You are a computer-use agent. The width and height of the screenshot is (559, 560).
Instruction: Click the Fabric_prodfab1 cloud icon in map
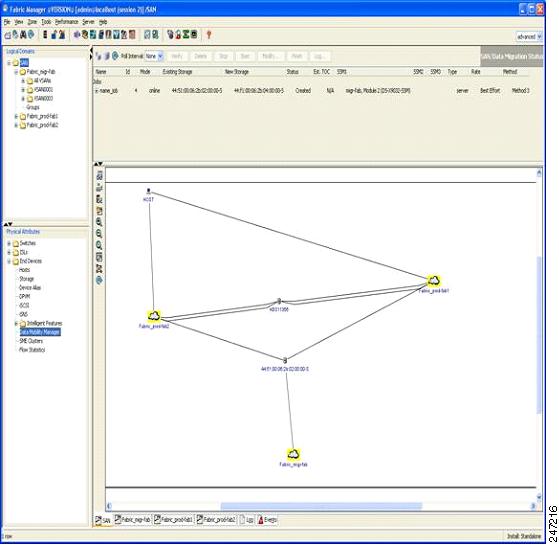coord(434,280)
